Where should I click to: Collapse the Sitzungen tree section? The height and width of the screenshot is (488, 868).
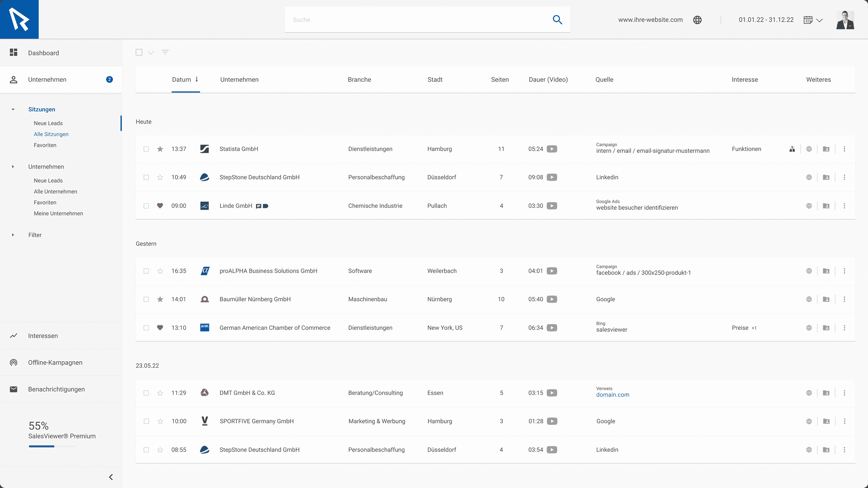coord(13,109)
